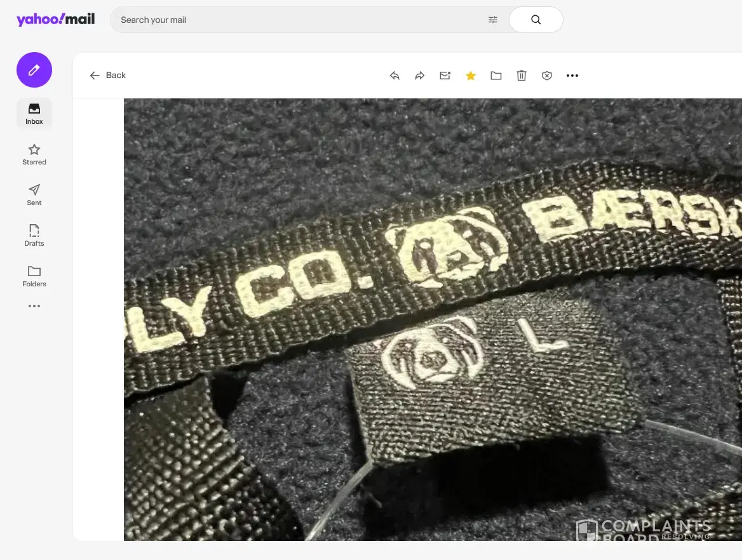Open the toolbar's More options ellipsis
This screenshot has height=560, width=742.
click(x=572, y=76)
